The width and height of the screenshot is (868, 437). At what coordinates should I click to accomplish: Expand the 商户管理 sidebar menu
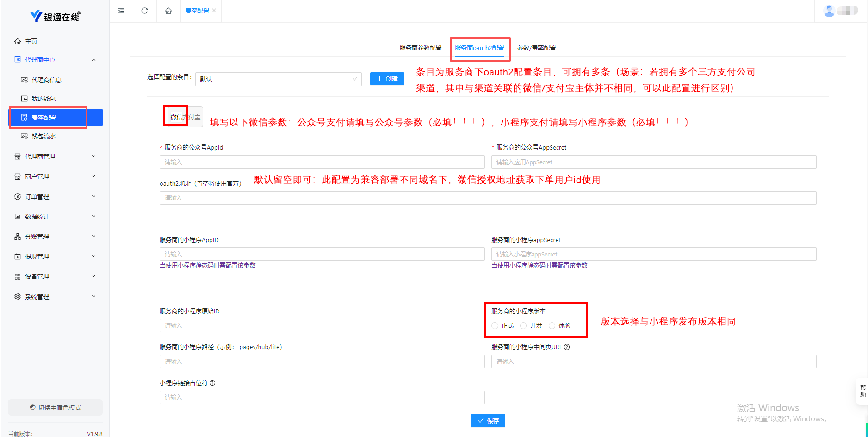pos(55,176)
